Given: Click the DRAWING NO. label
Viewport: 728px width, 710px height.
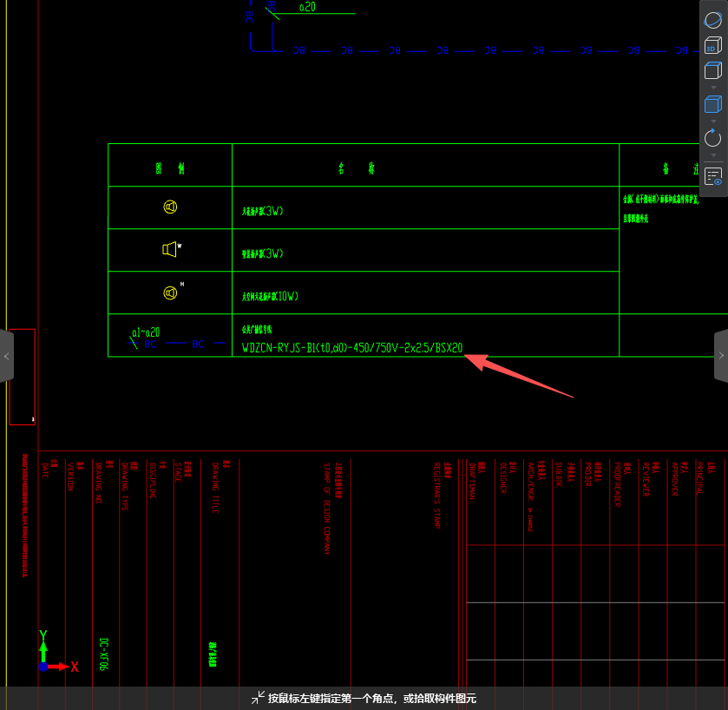Looking at the screenshot, I should [x=98, y=483].
